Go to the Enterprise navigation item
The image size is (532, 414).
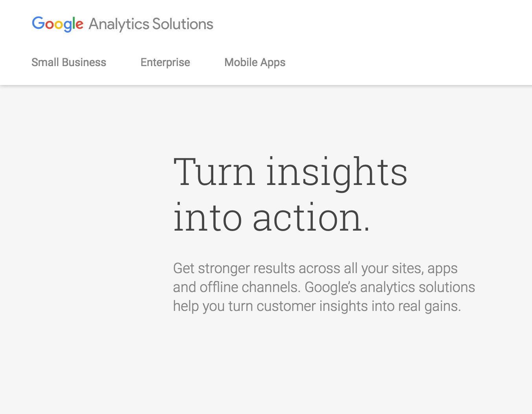(165, 62)
